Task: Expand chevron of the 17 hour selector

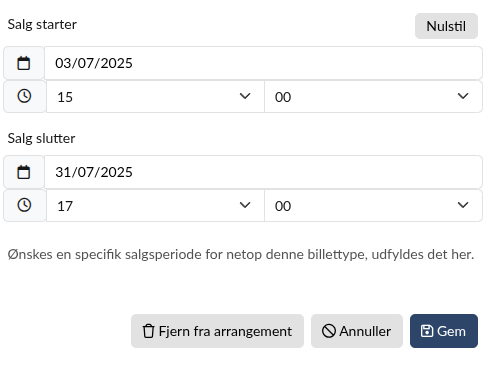Action: coord(245,205)
